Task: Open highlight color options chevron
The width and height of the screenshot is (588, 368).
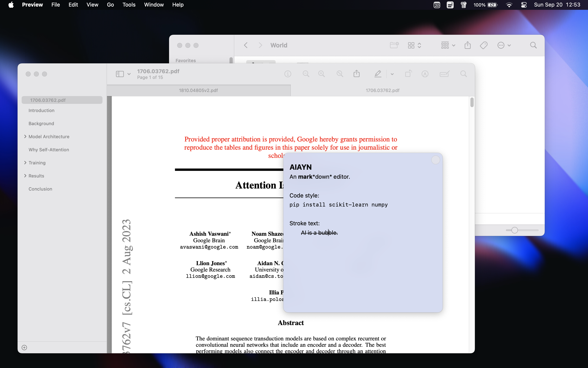Action: coord(392,74)
